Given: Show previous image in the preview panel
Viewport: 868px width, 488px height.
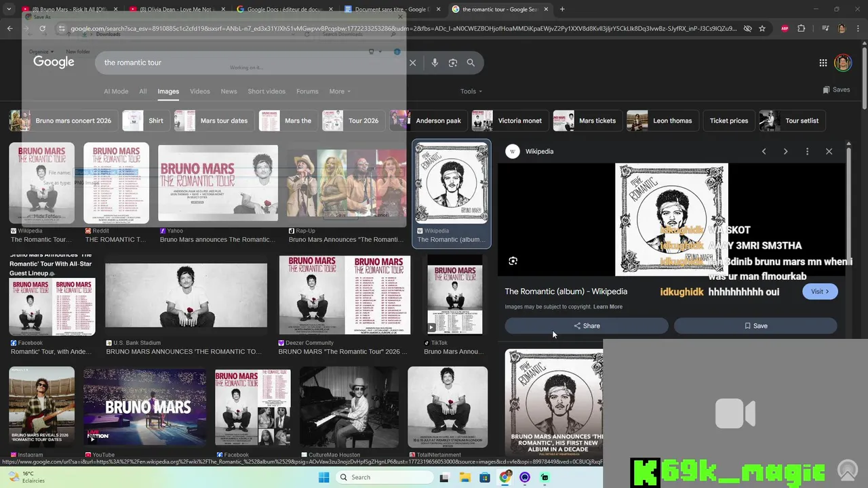Looking at the screenshot, I should (x=764, y=151).
